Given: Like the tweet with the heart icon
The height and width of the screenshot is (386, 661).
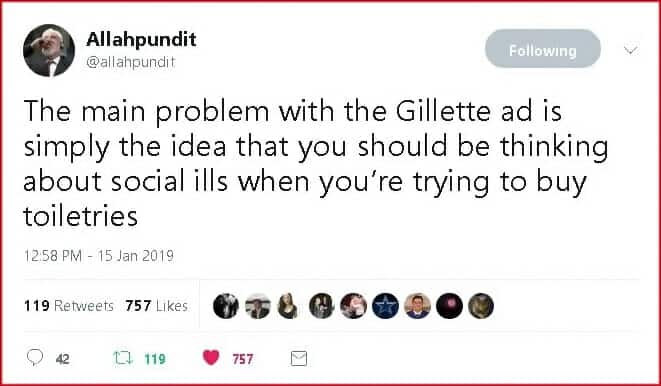Looking at the screenshot, I should pyautogui.click(x=211, y=358).
